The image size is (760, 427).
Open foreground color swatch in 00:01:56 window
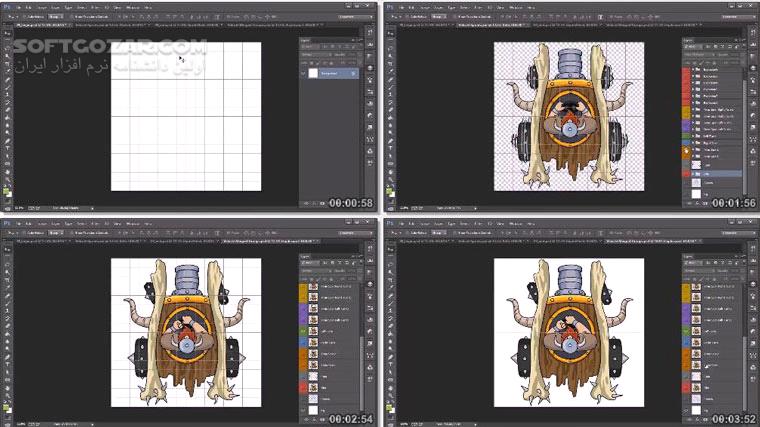(388, 191)
